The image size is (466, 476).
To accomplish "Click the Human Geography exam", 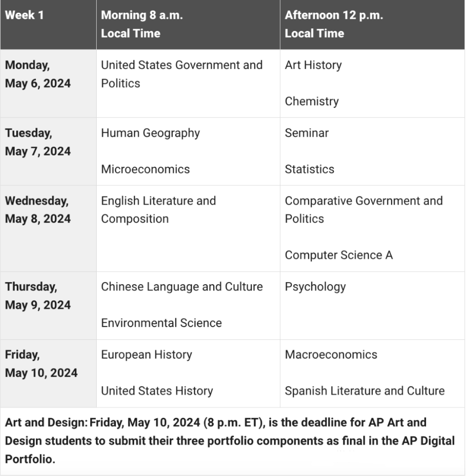I will coord(150,133).
